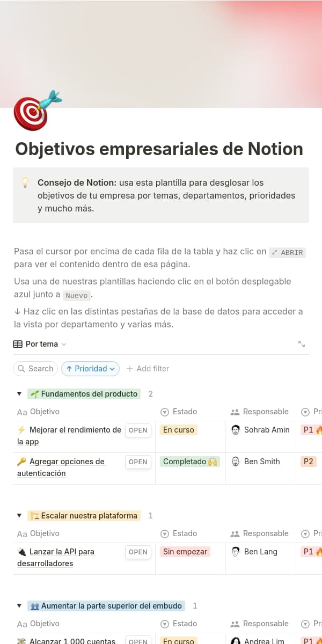Viewport: 322px width, 644px height.
Task: Collapse the Aumentar la parte superior del embudo group
Action: point(19,606)
